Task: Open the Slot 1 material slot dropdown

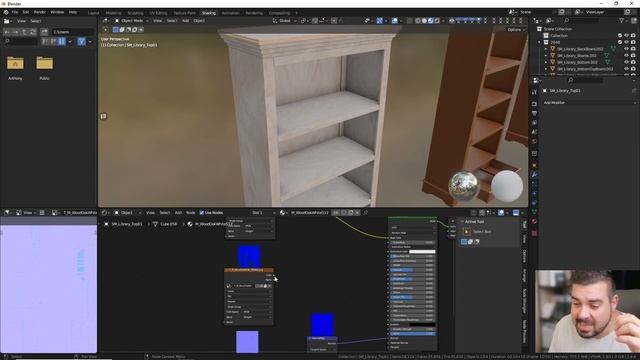Action: tap(263, 213)
